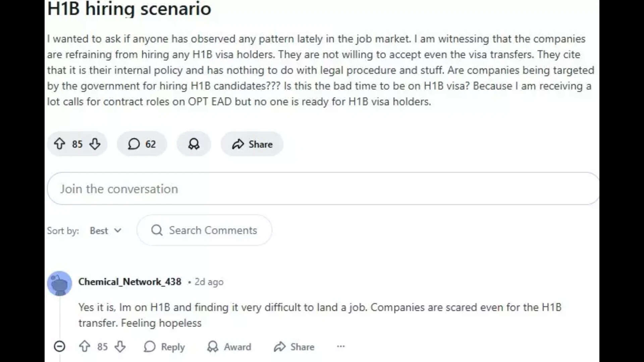This screenshot has width=644, height=362.
Task: View Chemical_Network_438's avatar
Action: pyautogui.click(x=60, y=283)
